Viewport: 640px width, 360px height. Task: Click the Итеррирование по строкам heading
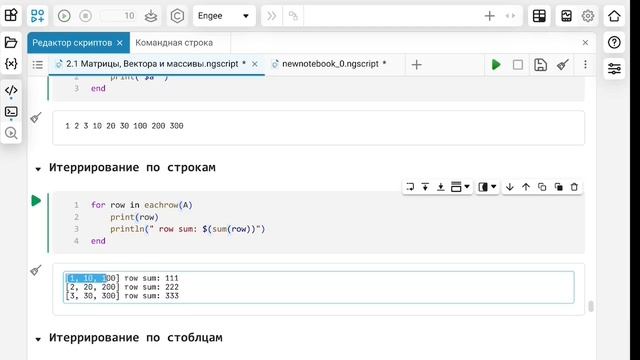pos(132,168)
